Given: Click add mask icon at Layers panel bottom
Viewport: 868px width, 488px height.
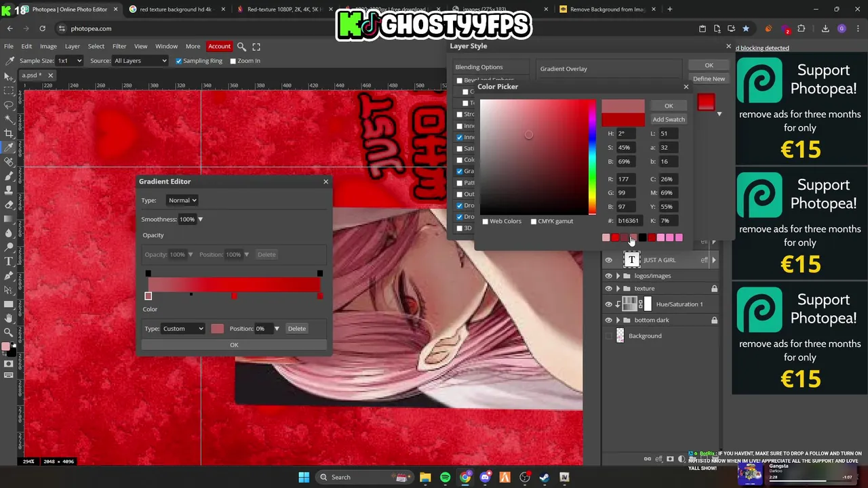Looking at the screenshot, I should pos(670,460).
